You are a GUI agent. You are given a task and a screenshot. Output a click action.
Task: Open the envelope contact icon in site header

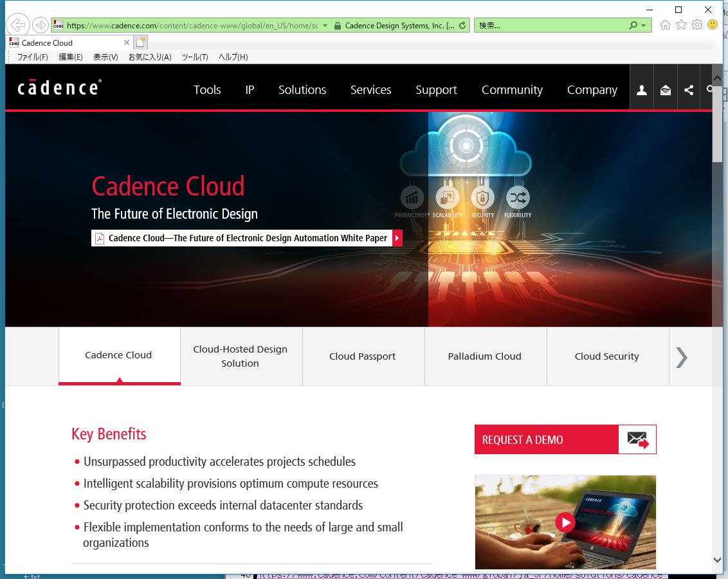click(x=666, y=89)
